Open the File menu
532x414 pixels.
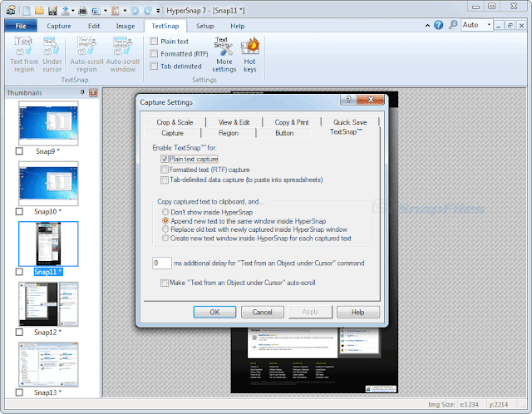click(x=21, y=26)
